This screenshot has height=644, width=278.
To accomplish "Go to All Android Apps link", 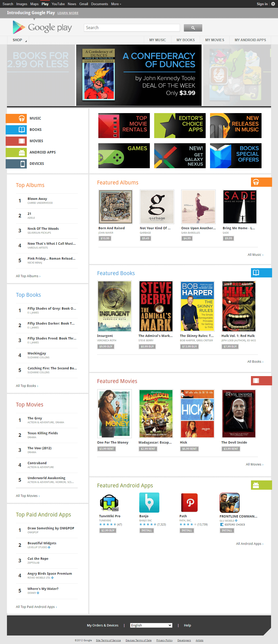I will (250, 544).
